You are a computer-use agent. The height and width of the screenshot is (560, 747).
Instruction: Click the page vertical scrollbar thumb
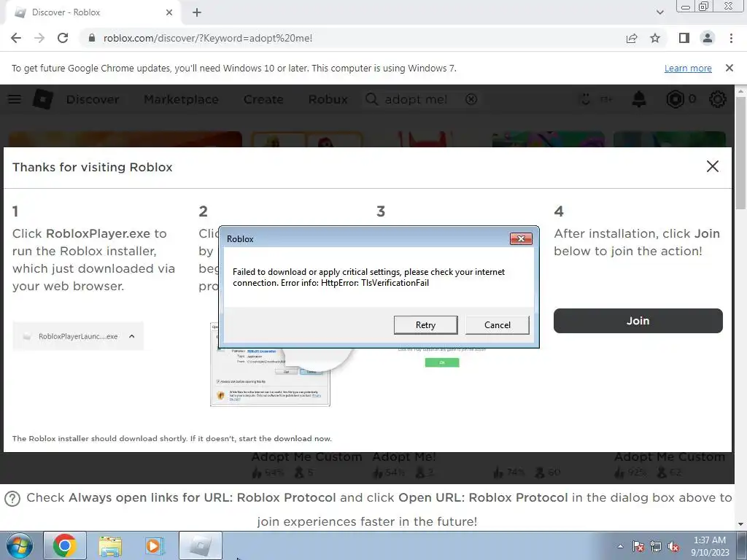pyautogui.click(x=740, y=152)
